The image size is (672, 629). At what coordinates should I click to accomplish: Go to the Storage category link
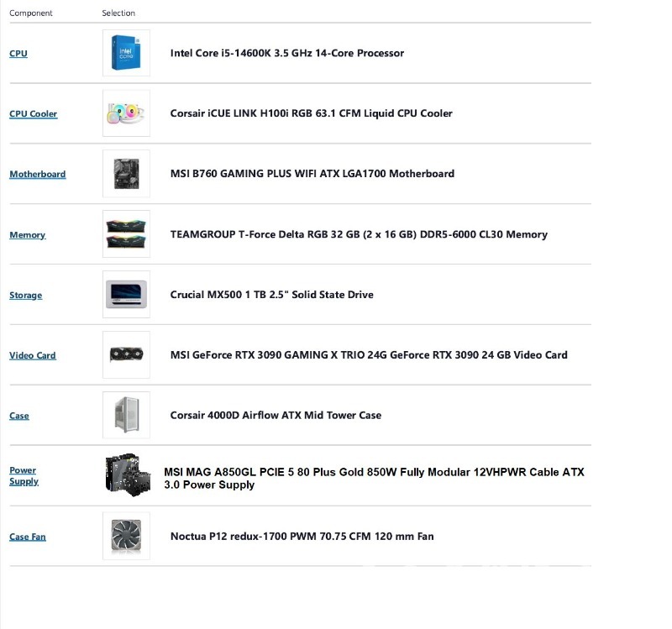pos(25,296)
